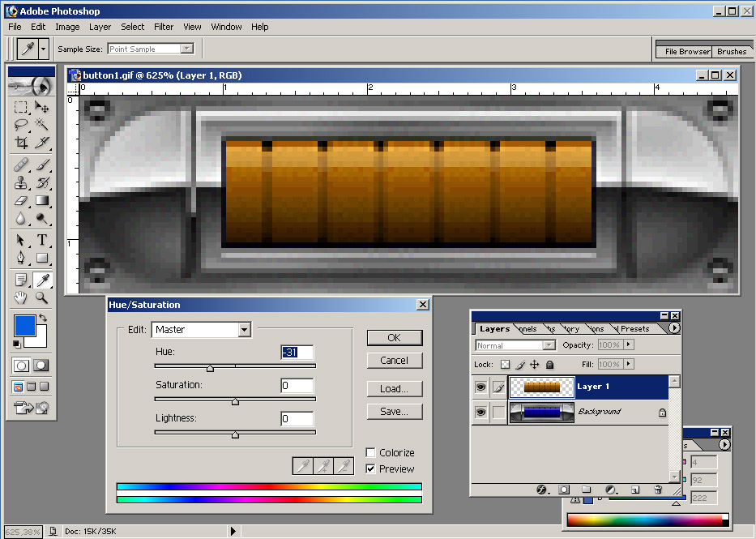Image resolution: width=756 pixels, height=539 pixels.
Task: Select the Notes tool
Action: [x=21, y=280]
